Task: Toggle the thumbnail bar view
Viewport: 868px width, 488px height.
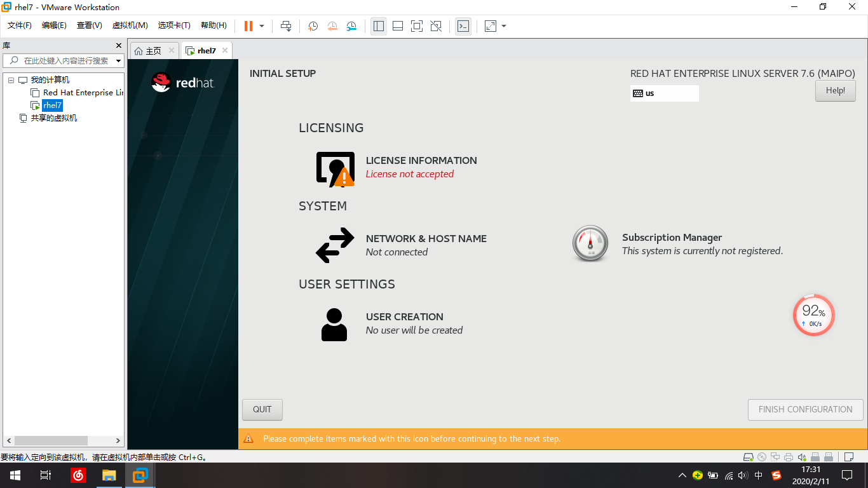Action: [x=398, y=26]
